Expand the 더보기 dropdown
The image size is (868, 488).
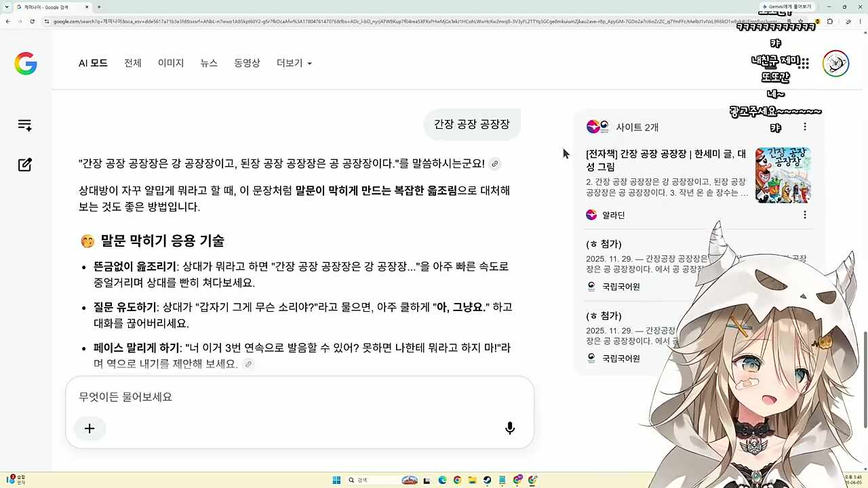[x=294, y=63]
